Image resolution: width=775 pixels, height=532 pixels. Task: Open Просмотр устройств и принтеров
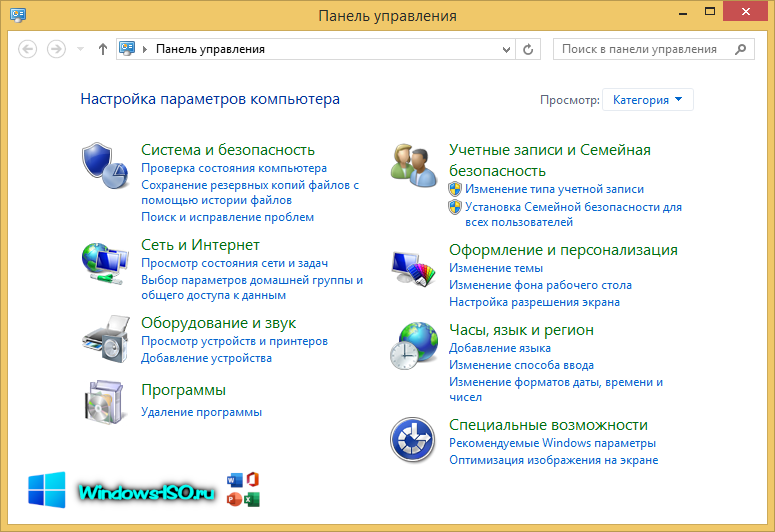234,341
